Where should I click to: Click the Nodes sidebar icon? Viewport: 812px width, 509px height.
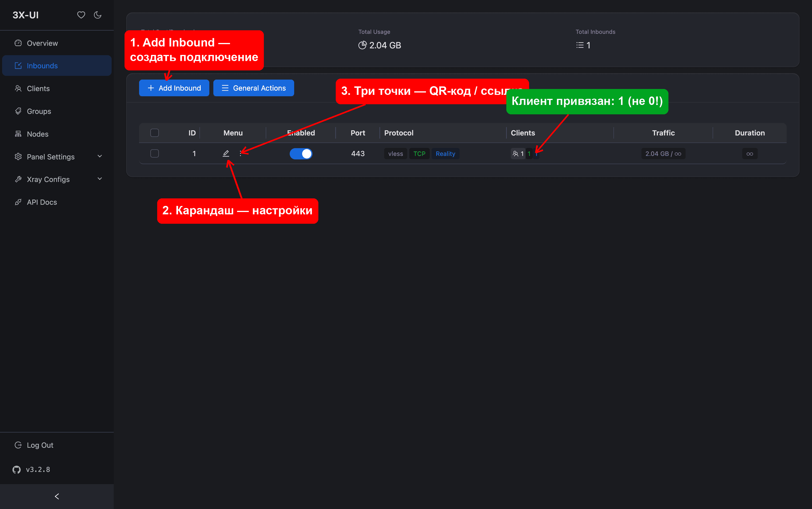18,134
